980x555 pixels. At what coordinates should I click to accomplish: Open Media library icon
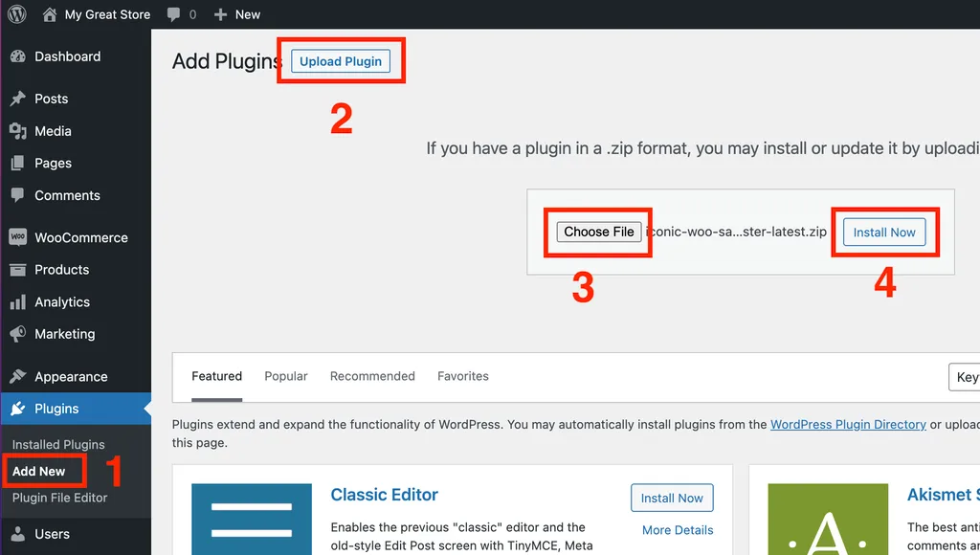[18, 131]
